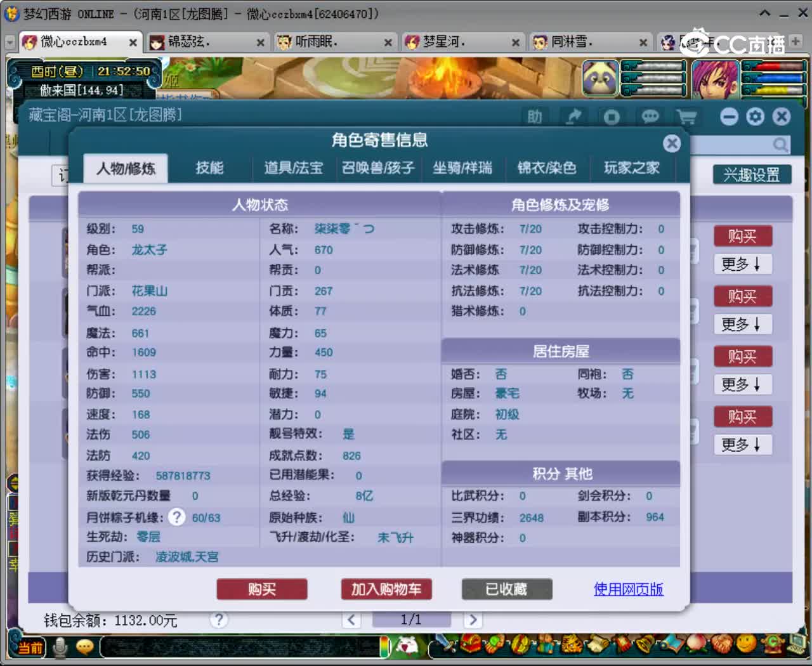Screen dimensions: 812x666
Task: Expand the 更多 dropdown of bottom listing
Action: [x=742, y=445]
